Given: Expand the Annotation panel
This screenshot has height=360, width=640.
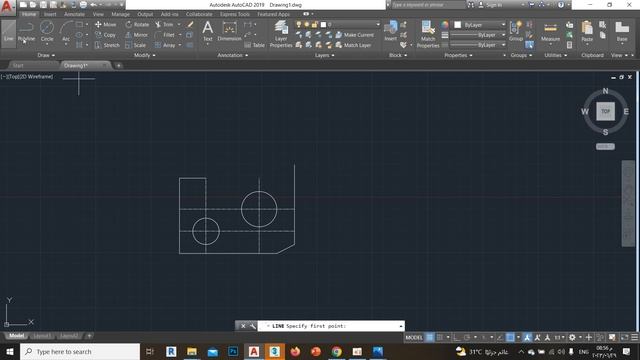Looking at the screenshot, I should 233,55.
